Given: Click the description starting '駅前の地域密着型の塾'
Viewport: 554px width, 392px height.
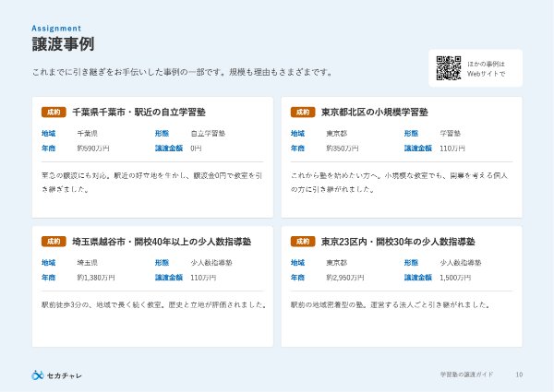Looking at the screenshot, I should (391, 305).
